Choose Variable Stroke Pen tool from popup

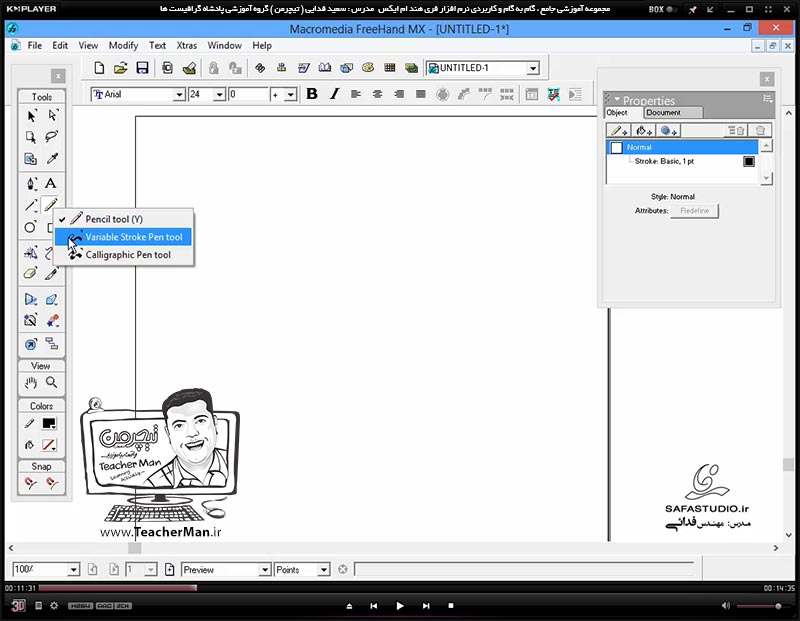tap(123, 237)
